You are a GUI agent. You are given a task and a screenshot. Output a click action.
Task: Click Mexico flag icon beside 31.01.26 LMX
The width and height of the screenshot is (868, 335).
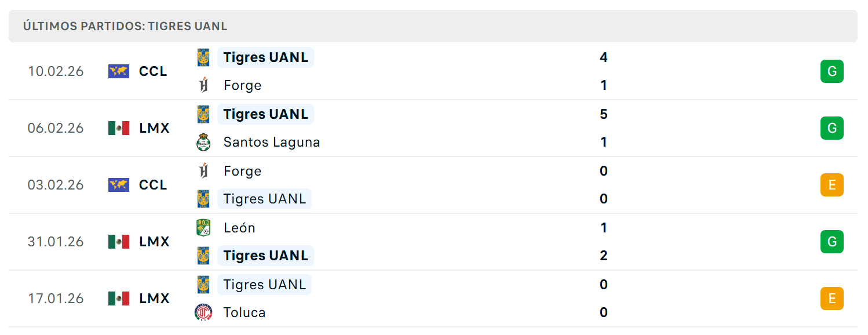(x=119, y=242)
